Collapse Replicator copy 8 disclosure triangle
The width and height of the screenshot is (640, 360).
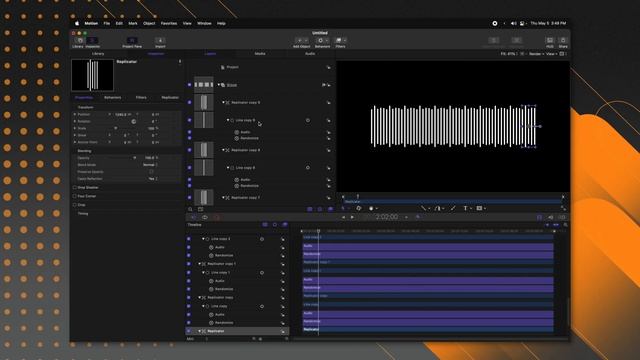pyautogui.click(x=223, y=150)
